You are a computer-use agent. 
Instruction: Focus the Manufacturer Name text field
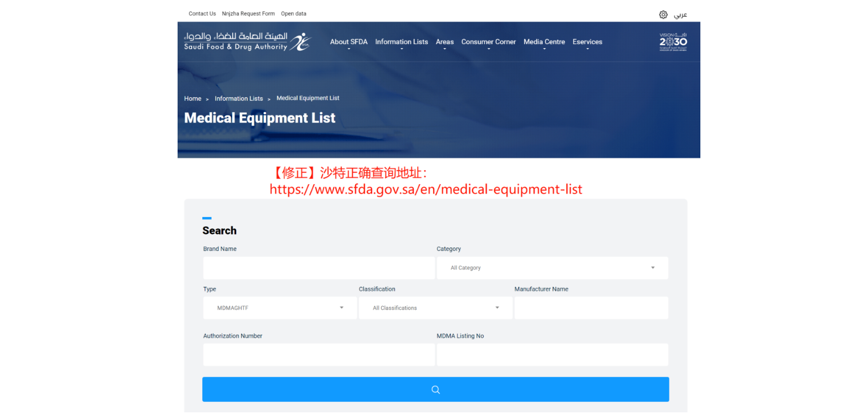[x=591, y=308]
